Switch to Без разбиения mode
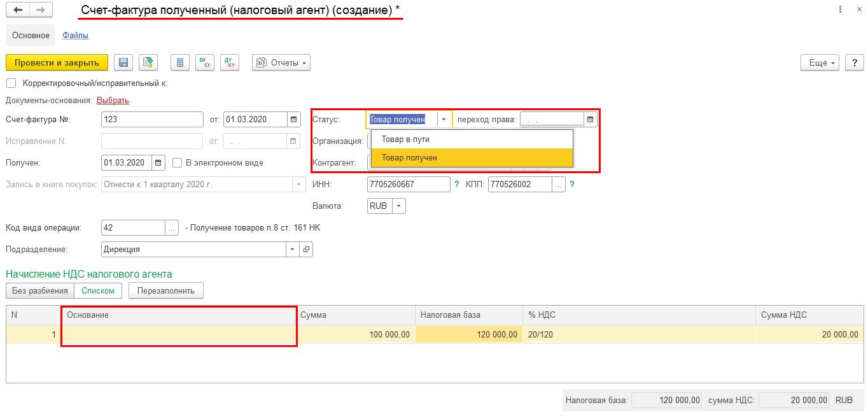Image resolution: width=868 pixels, height=419 pixels. click(40, 290)
